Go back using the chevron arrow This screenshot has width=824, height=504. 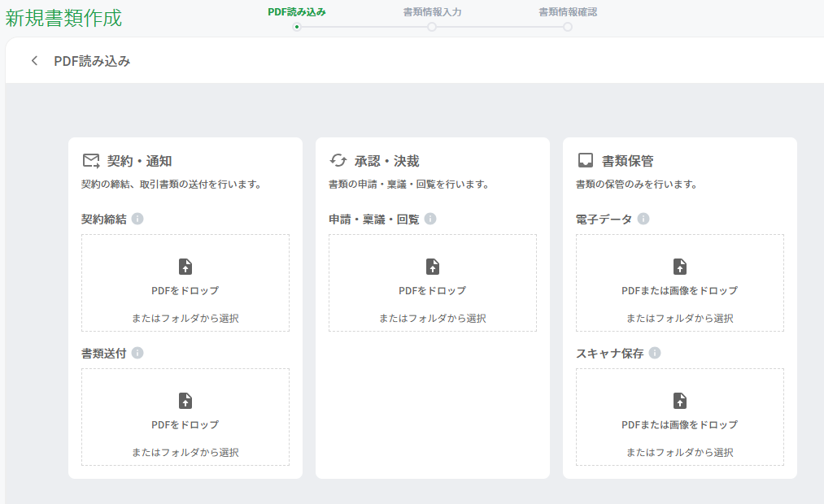[x=35, y=61]
